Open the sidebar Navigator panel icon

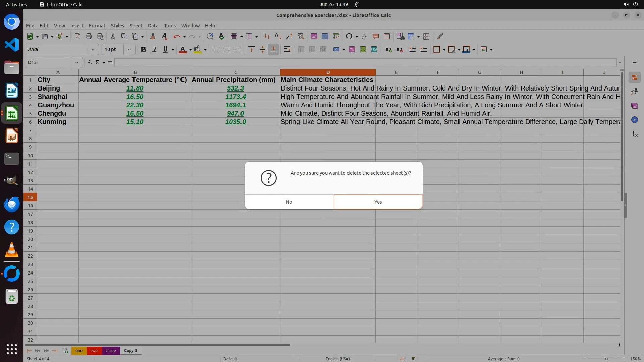click(x=634, y=120)
